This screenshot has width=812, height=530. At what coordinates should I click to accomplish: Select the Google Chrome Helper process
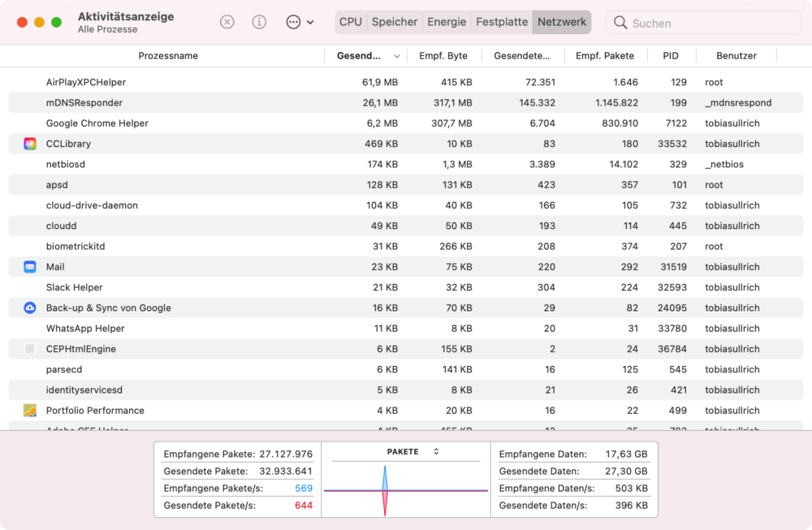pos(97,123)
